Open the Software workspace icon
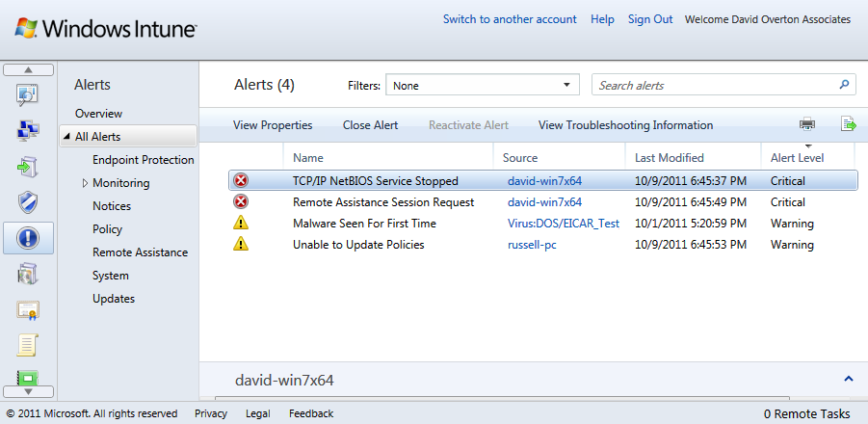 (28, 274)
